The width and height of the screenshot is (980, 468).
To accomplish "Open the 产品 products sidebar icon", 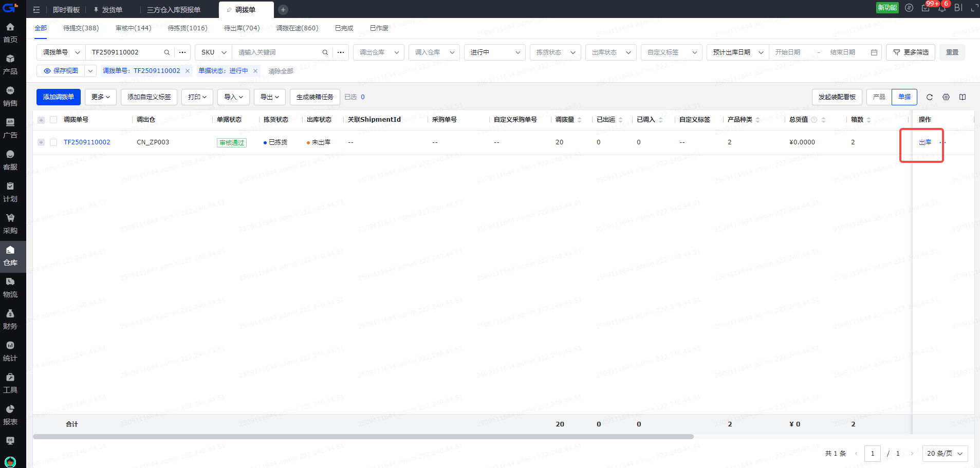I will [10, 65].
